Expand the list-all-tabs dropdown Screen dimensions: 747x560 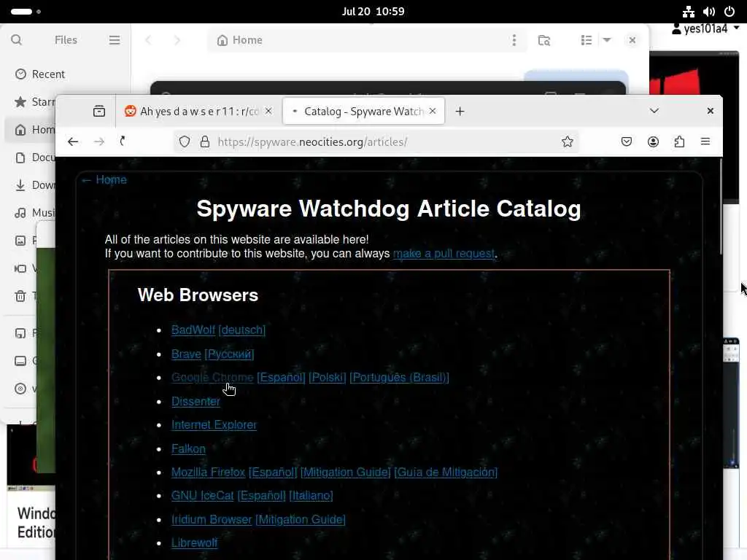coord(654,111)
